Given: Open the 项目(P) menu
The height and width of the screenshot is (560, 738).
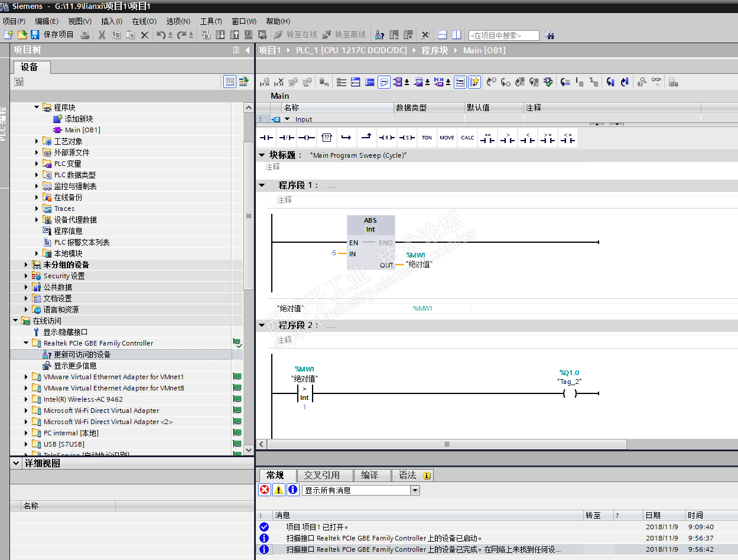Looking at the screenshot, I should 14,21.
